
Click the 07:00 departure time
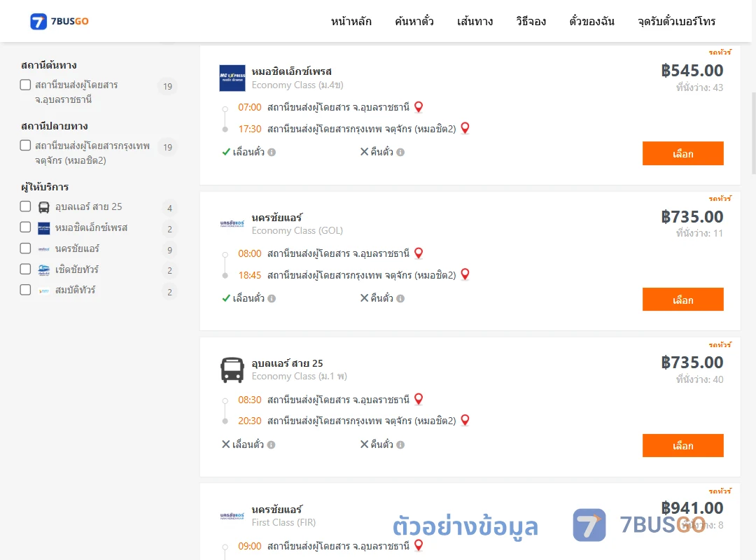pyautogui.click(x=250, y=107)
